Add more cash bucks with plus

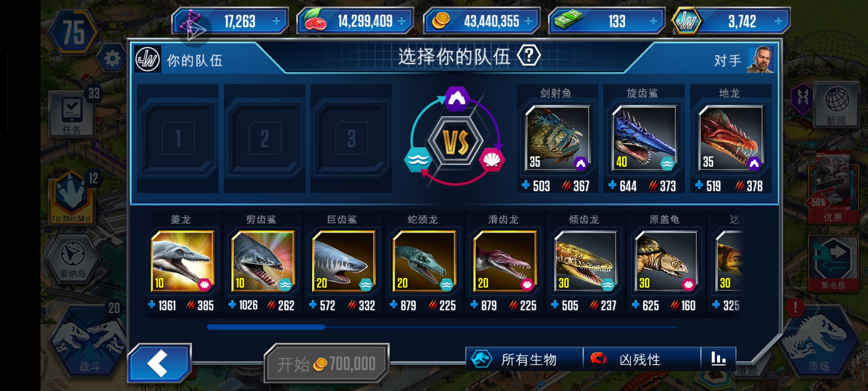[x=653, y=21]
